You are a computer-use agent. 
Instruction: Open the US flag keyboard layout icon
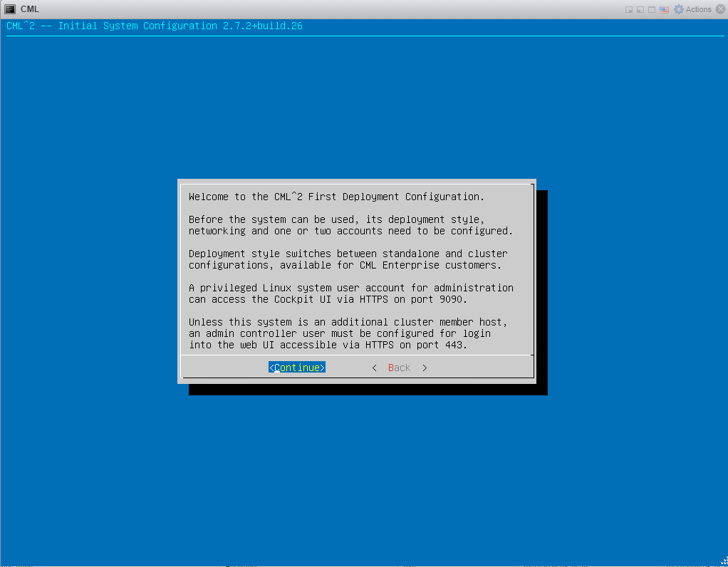[665, 10]
